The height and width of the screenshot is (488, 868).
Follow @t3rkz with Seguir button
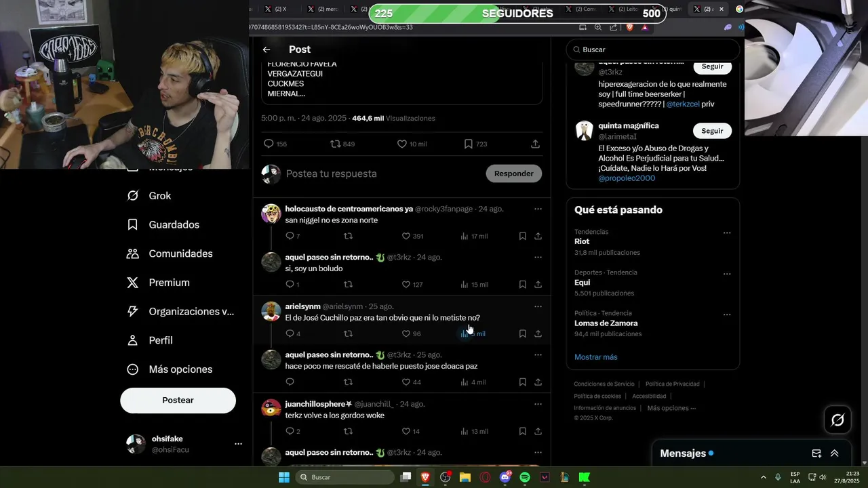[x=712, y=66]
